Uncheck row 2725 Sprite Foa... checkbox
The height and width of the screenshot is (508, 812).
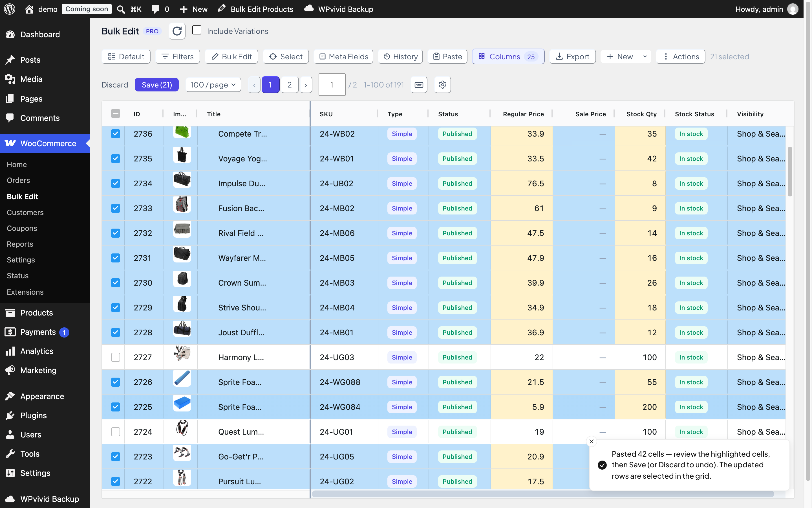[115, 407]
